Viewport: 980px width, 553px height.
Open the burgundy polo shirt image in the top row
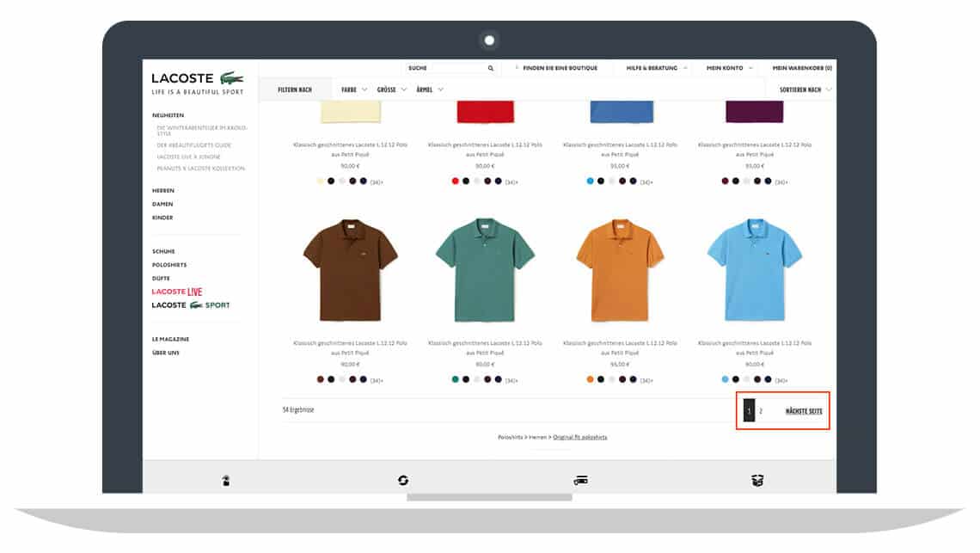tap(755, 112)
